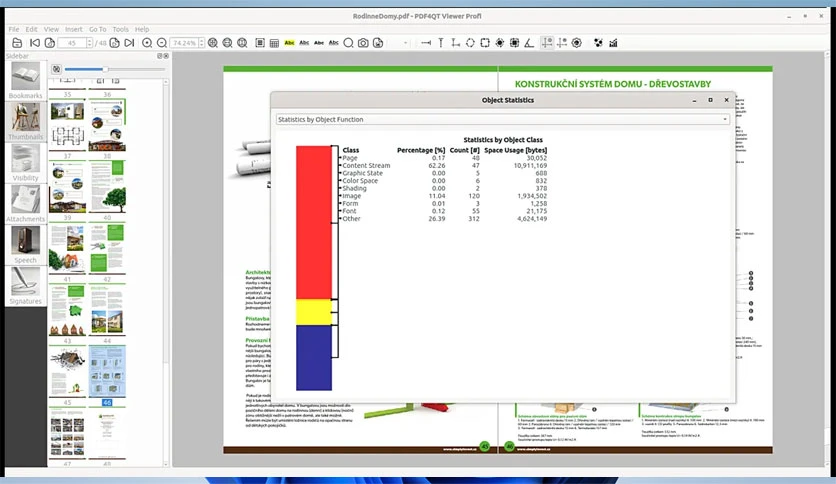Go to the next page
The height and width of the screenshot is (484, 836).
[x=115, y=43]
